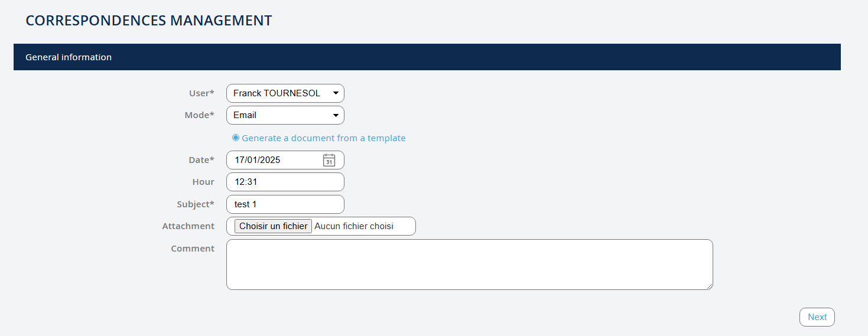The width and height of the screenshot is (868, 336).
Task: Grab the Comment box resize handle
Action: click(709, 286)
